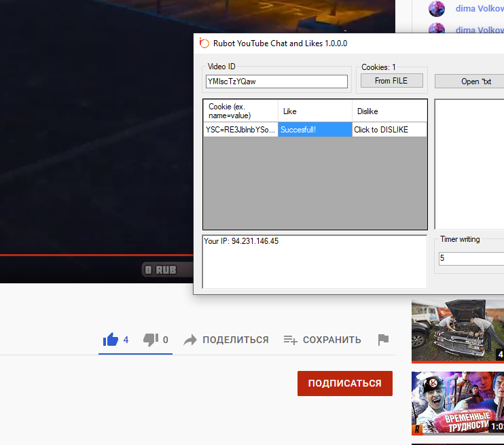Select the Succesfull! like cell
Screen dimensions: 504x445
(314, 129)
